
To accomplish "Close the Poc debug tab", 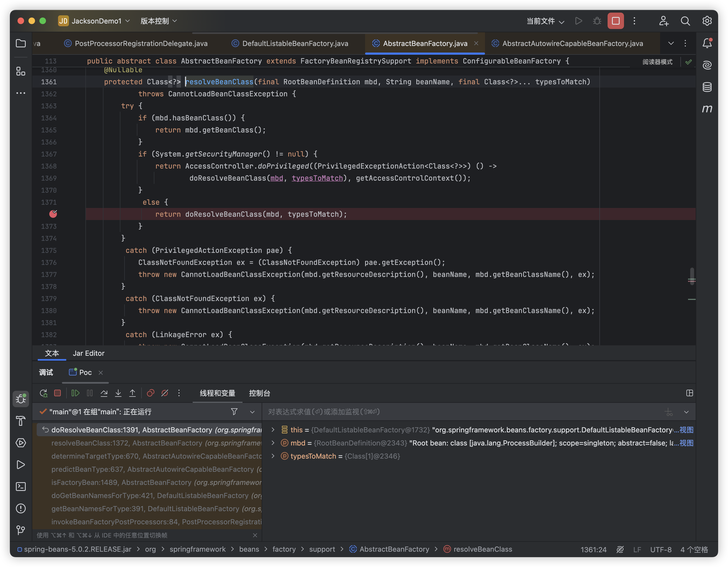I will [101, 373].
